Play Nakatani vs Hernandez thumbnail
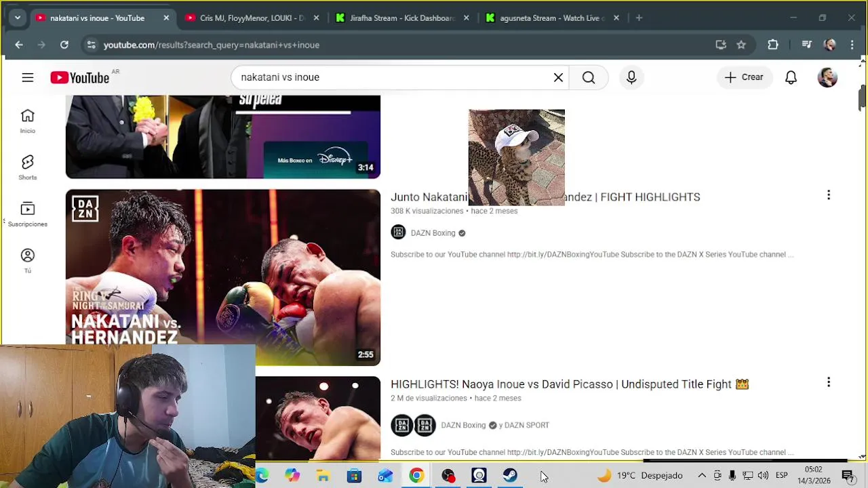 223,277
